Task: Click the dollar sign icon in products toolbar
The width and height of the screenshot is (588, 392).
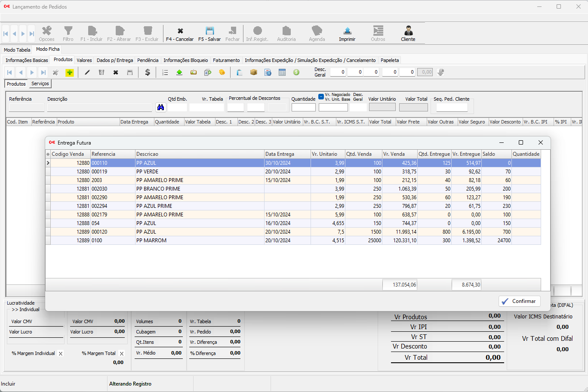Action: (x=148, y=73)
